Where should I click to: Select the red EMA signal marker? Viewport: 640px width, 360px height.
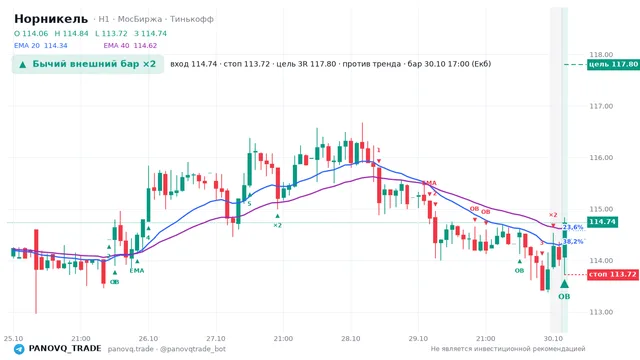[x=429, y=183]
